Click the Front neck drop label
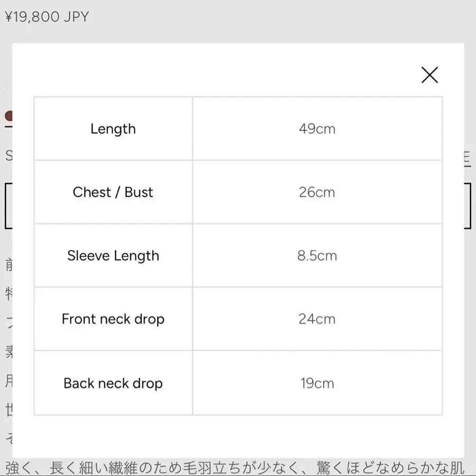Image resolution: width=476 pixels, height=476 pixels. [x=113, y=319]
